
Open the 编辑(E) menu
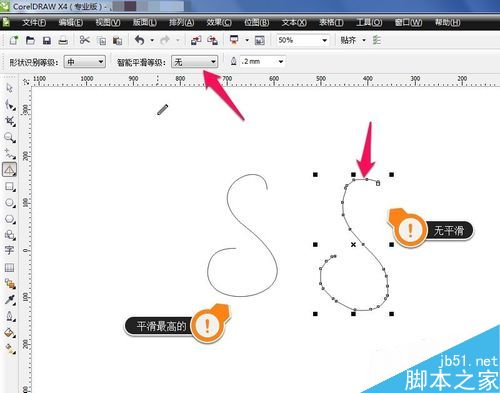[x=71, y=23]
